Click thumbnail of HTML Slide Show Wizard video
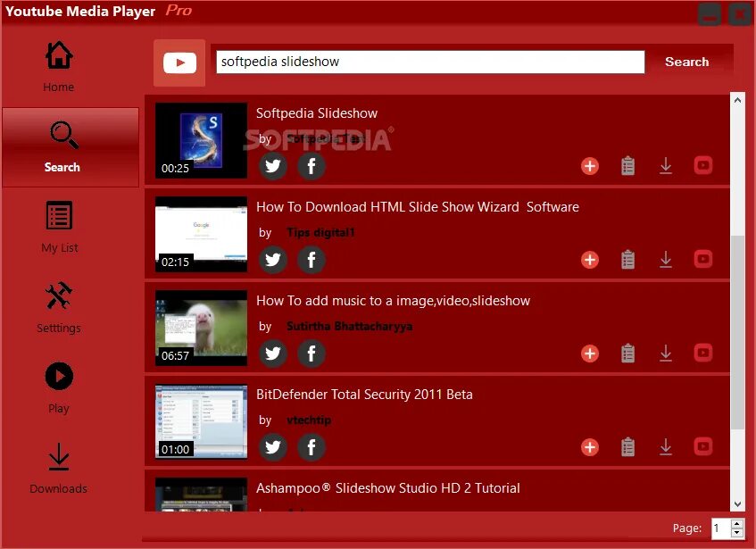This screenshot has height=549, width=756. click(x=201, y=234)
